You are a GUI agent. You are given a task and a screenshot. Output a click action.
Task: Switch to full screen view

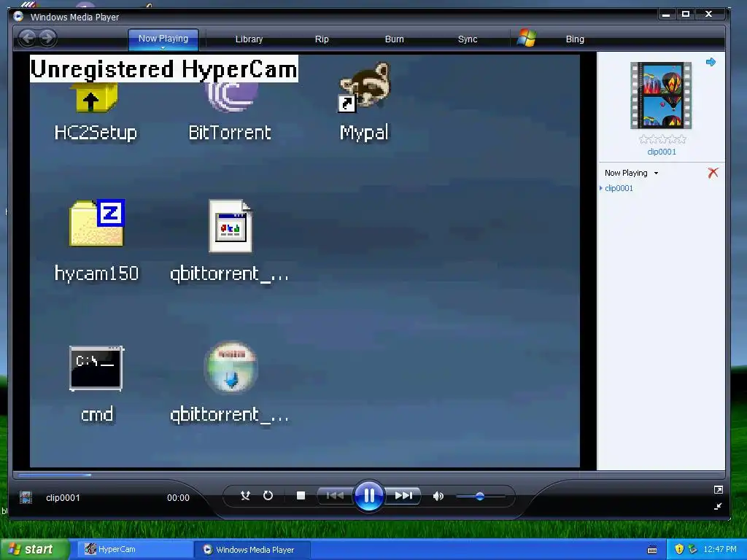pos(719,489)
